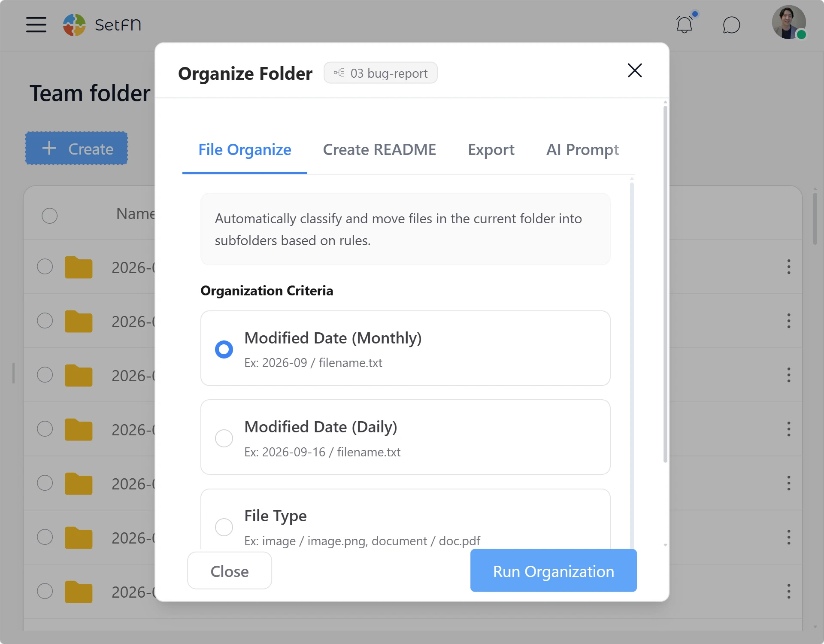Screen dimensions: 824x644
Task: Click the 03 bug-report folder tag
Action: (x=381, y=73)
